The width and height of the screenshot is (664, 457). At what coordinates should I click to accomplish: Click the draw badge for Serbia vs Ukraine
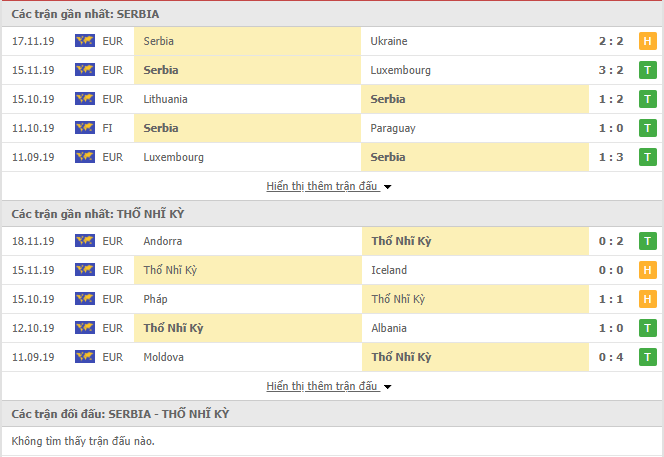[x=647, y=41]
